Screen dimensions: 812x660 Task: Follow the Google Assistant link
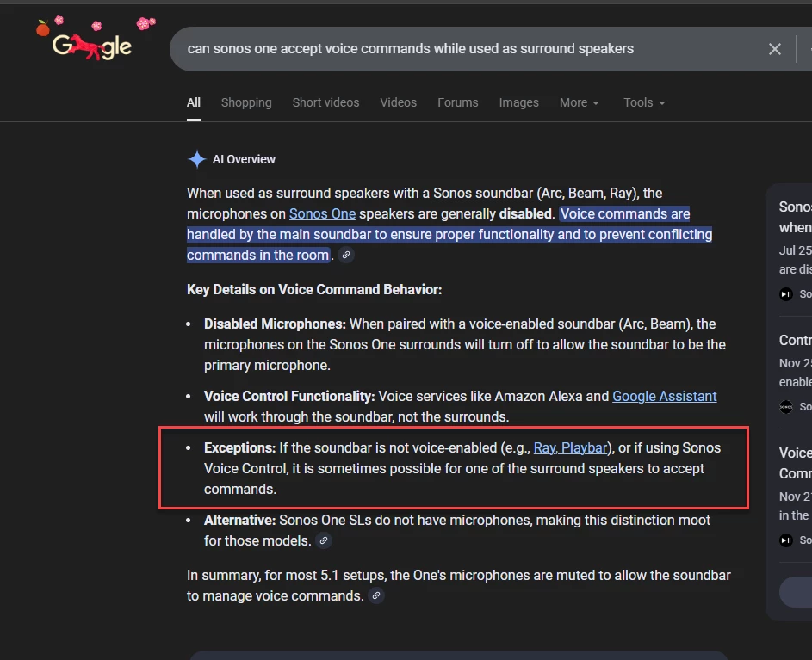click(665, 396)
